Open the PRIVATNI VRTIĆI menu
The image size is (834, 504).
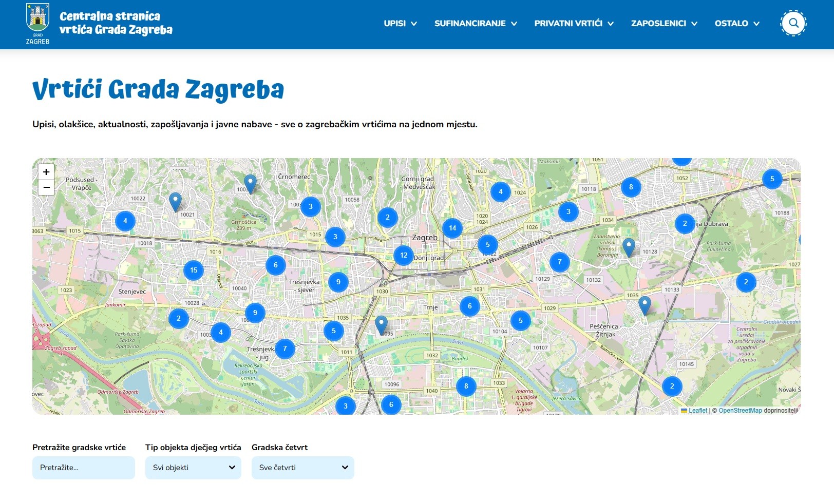pos(574,23)
